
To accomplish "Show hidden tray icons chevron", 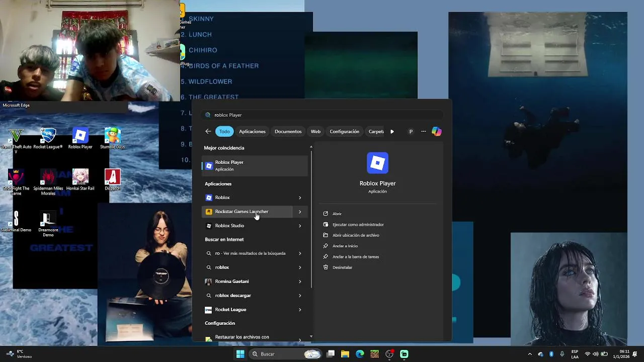I will tap(530, 354).
